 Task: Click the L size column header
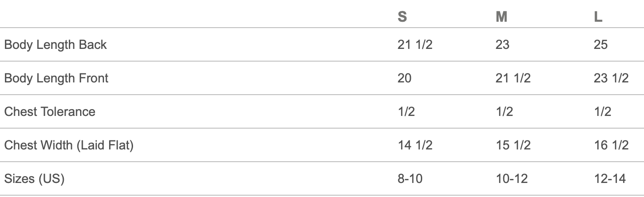(598, 17)
